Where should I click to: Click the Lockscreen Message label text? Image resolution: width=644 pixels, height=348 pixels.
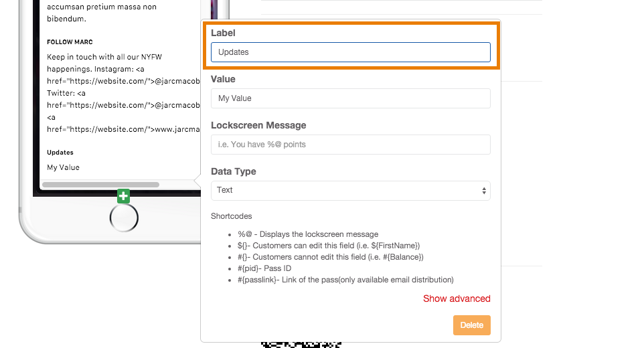[258, 125]
